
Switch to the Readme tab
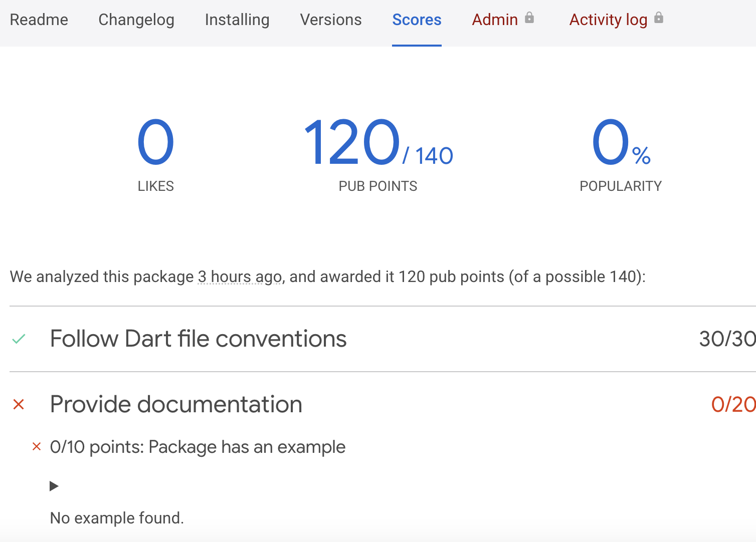click(39, 20)
